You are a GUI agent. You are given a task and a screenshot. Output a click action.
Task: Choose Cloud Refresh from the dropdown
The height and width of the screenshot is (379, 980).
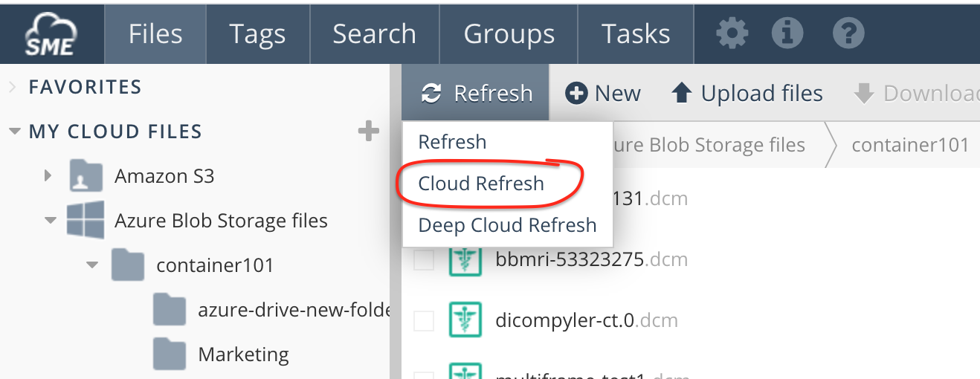tap(481, 184)
